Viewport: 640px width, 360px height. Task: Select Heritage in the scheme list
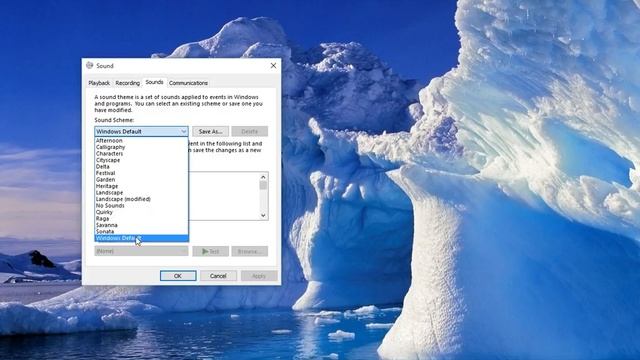[141, 186]
